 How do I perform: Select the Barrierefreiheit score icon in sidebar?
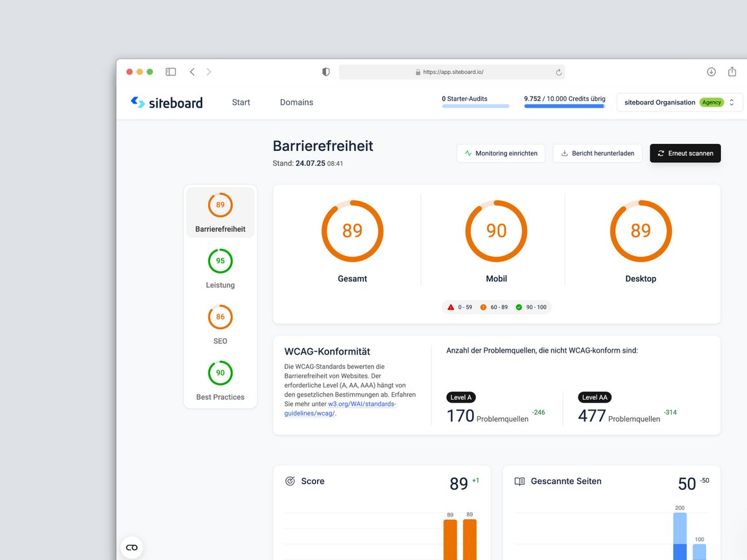[x=220, y=204]
